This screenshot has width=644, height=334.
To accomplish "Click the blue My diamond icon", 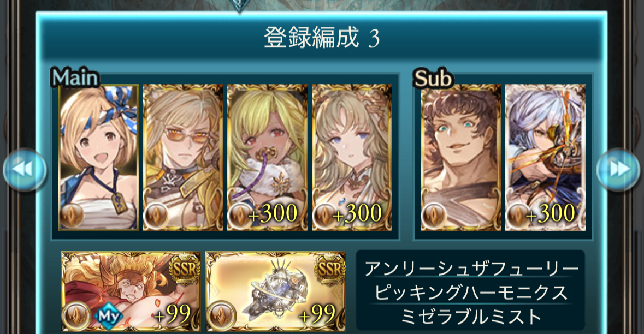I will pos(109,317).
